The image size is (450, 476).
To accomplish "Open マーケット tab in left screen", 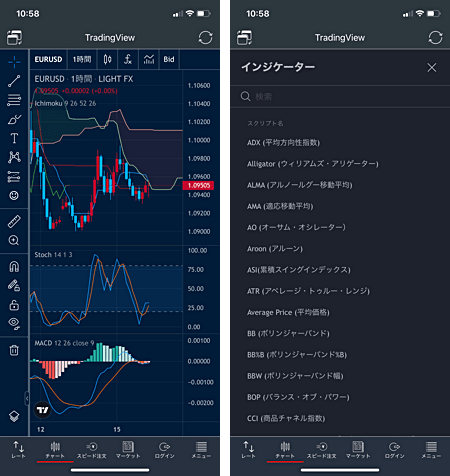I will tap(128, 450).
